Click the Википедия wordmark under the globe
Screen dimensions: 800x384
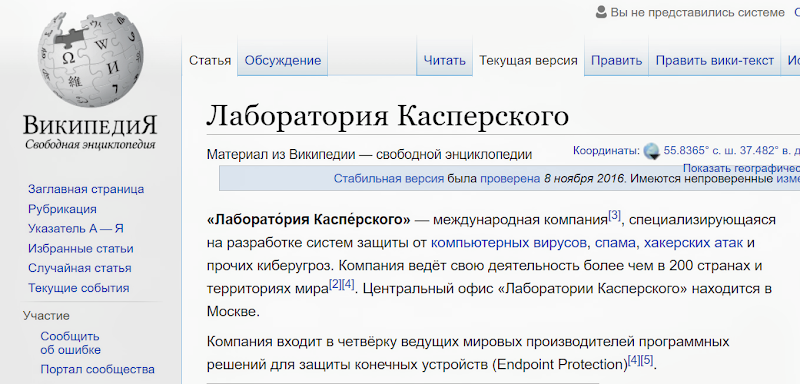90,125
